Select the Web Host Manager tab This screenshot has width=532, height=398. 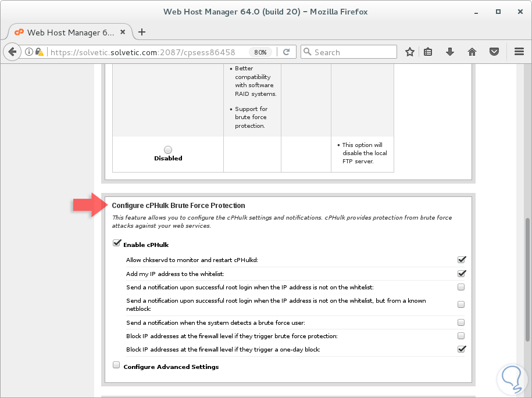pos(70,32)
